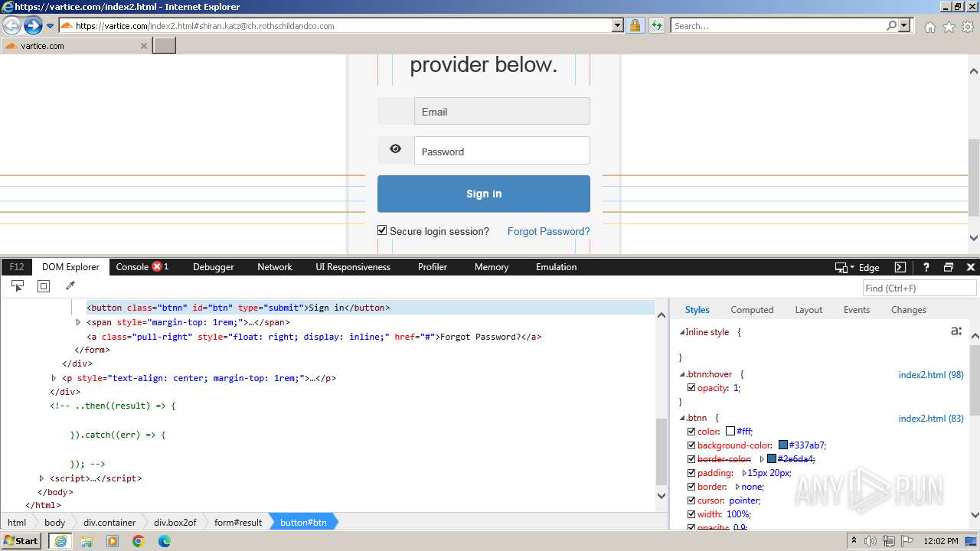This screenshot has width=980, height=551.
Task: Disable the opacity: 1 hover property
Action: tap(691, 388)
